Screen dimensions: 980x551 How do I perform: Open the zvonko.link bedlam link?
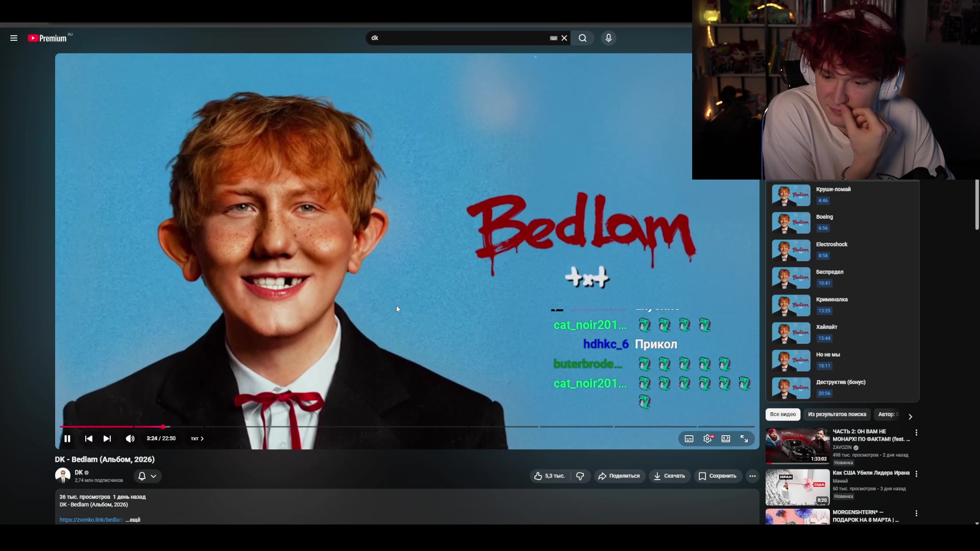tap(91, 520)
